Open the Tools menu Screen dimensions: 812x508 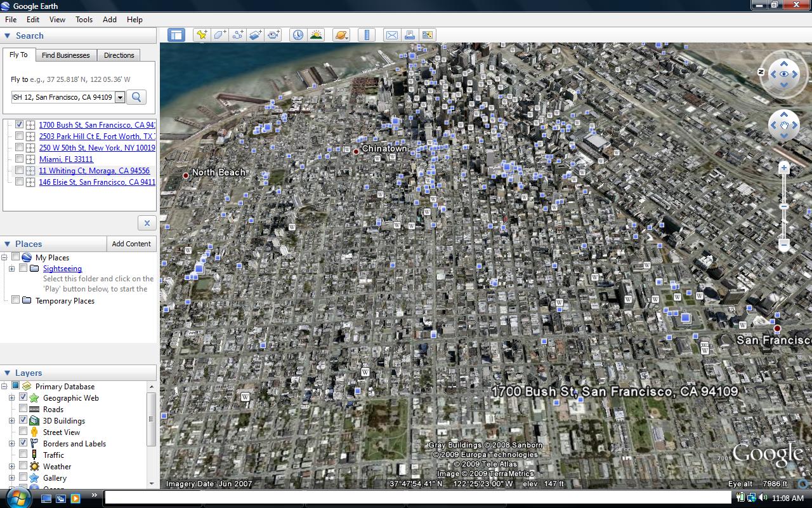pyautogui.click(x=84, y=20)
